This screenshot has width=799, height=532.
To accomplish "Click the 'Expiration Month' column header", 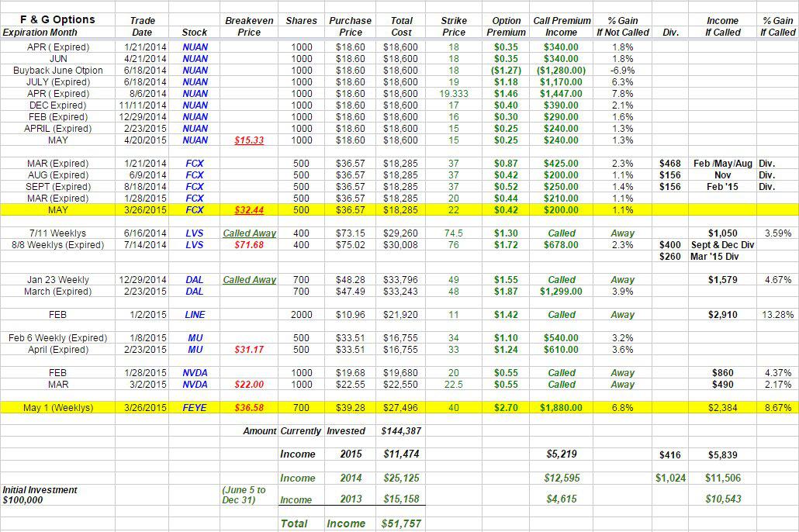I will [40, 32].
